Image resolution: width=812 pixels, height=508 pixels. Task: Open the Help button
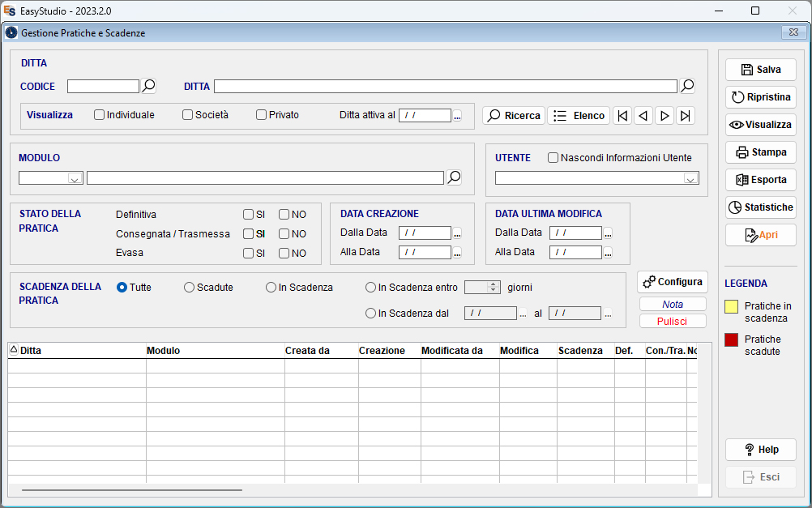point(761,450)
